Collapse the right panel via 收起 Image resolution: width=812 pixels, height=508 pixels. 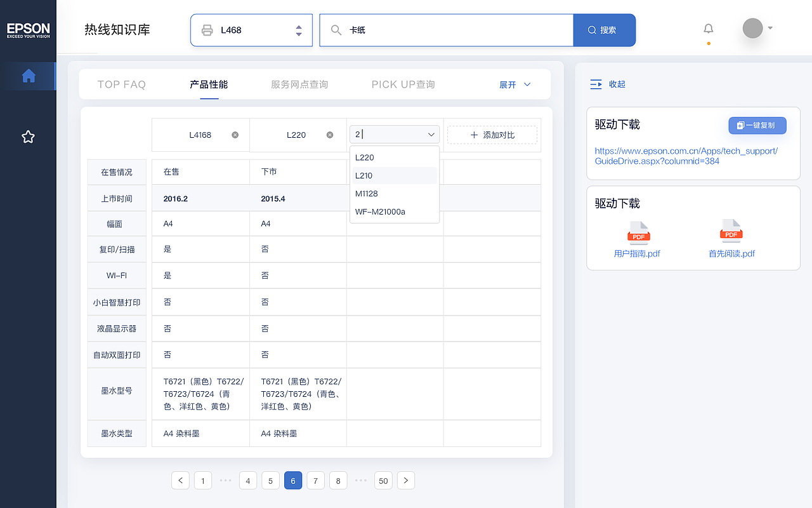point(607,84)
